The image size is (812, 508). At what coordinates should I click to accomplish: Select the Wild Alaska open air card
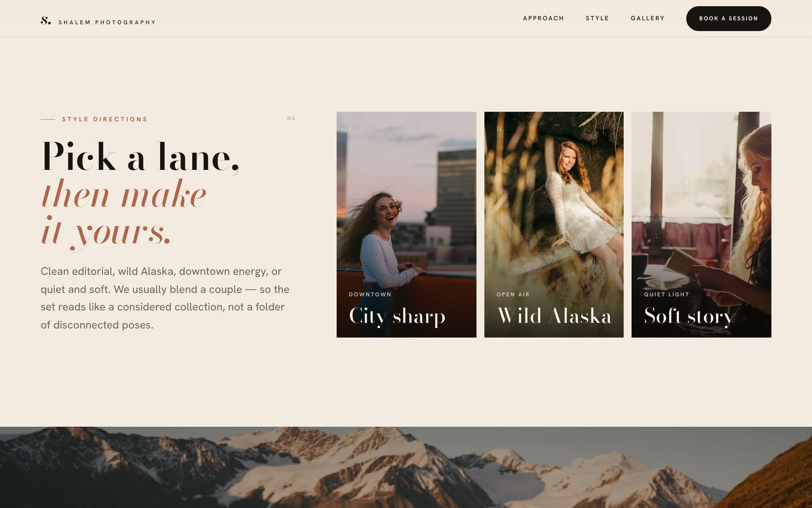(554, 224)
